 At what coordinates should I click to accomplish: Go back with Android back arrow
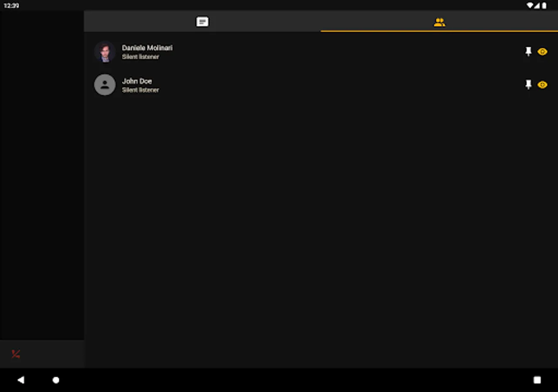20,380
